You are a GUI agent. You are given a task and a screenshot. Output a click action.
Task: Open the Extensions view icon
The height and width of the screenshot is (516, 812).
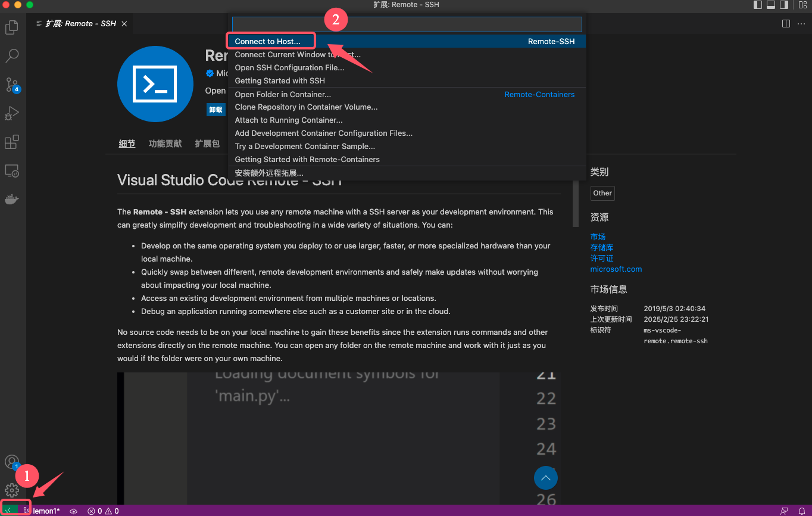12,142
